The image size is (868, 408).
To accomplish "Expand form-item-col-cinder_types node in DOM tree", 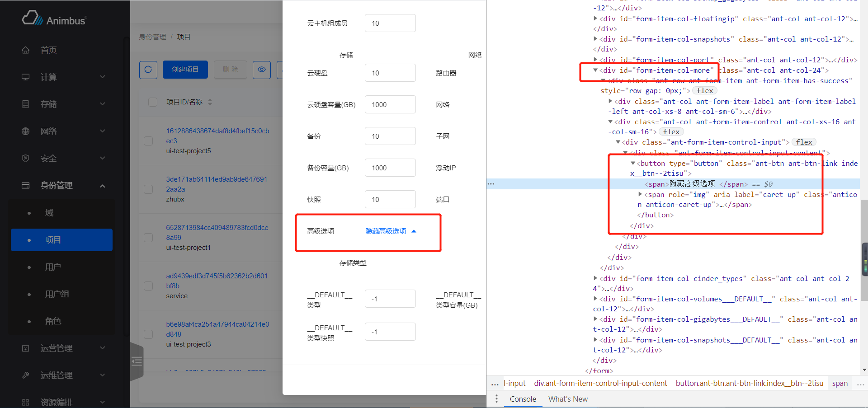I will (595, 278).
